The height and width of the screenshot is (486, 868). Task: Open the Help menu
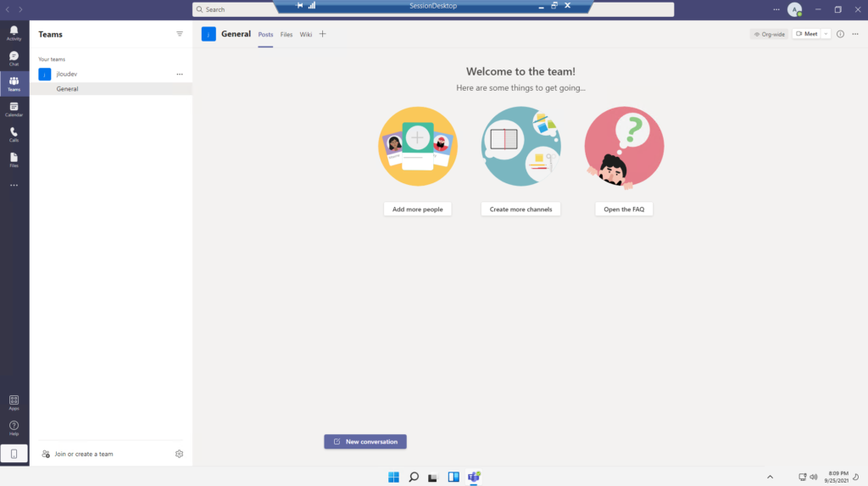pos(14,427)
